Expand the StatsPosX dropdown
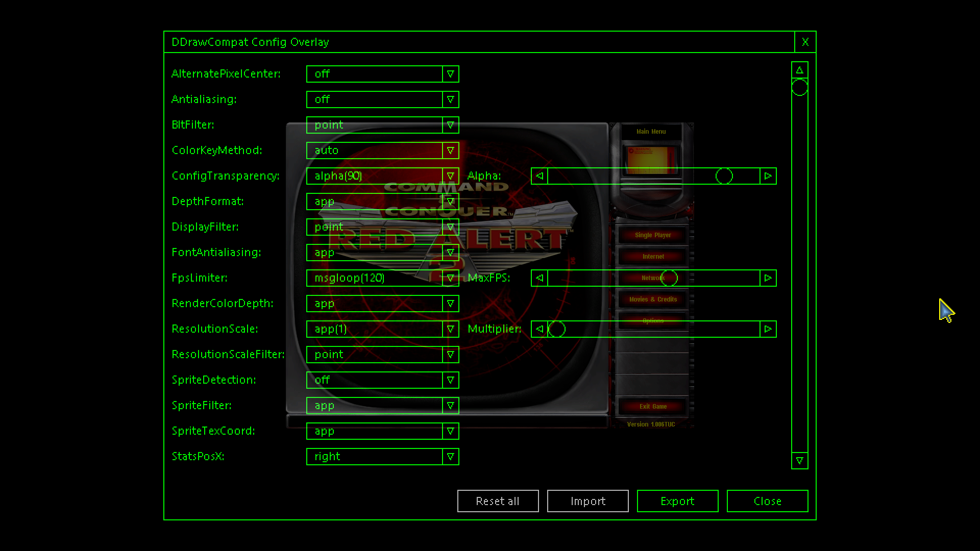 tap(450, 457)
